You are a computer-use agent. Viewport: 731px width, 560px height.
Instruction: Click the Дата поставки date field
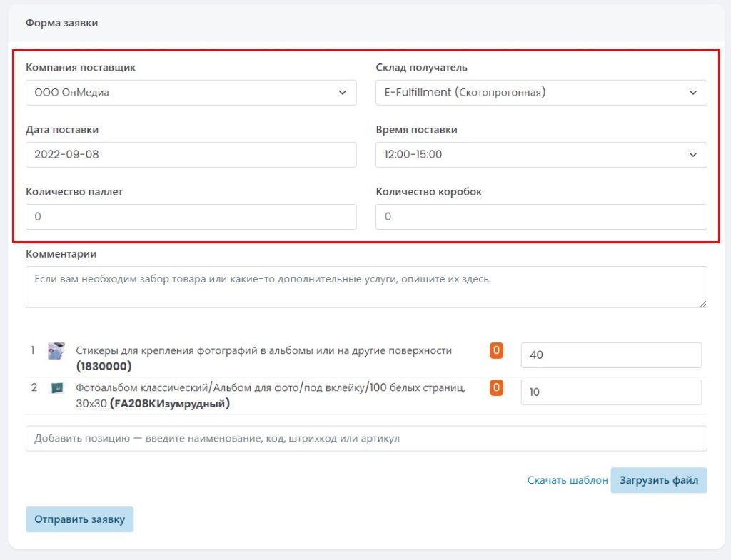191,155
